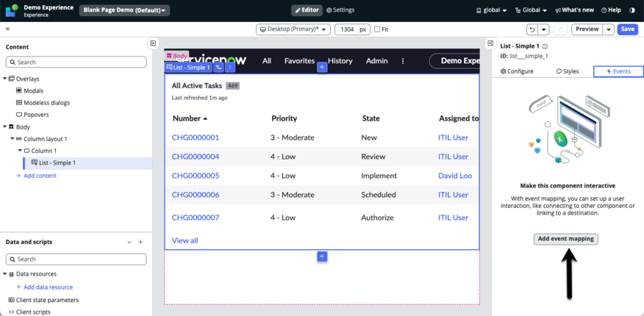Open record CHG0000001
The width and height of the screenshot is (644, 316).
pyautogui.click(x=196, y=137)
